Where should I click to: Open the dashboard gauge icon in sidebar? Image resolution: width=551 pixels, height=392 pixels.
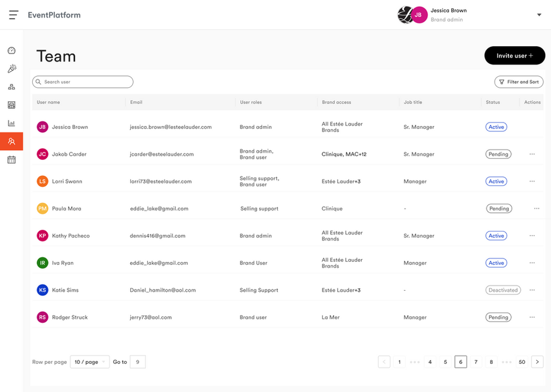coord(12,50)
